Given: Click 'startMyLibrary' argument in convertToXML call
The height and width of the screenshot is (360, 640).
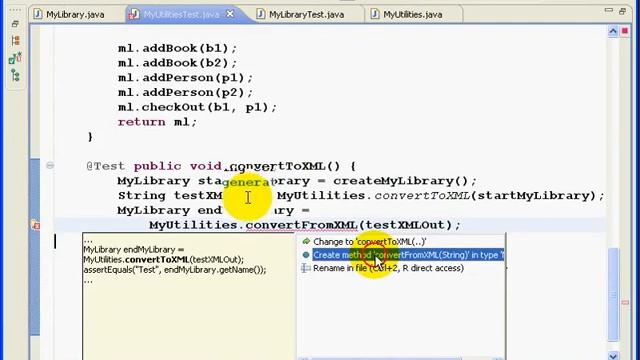Looking at the screenshot, I should coord(533,196).
